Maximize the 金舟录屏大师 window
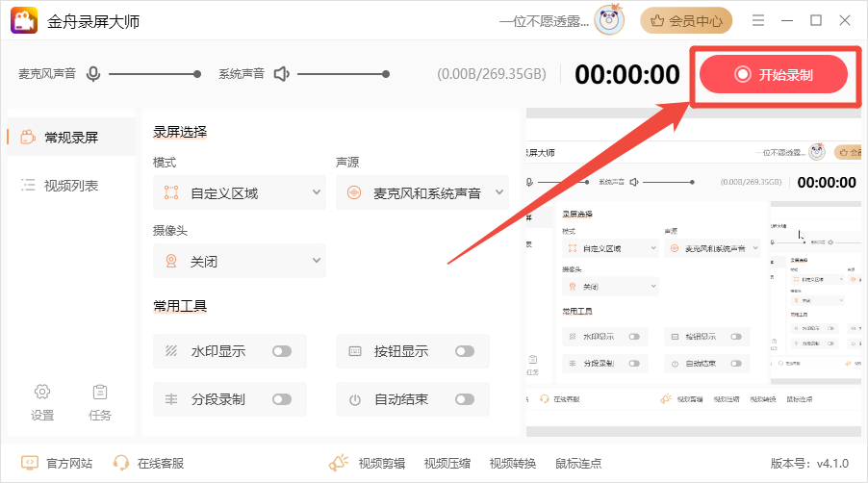The width and height of the screenshot is (868, 483). [815, 20]
